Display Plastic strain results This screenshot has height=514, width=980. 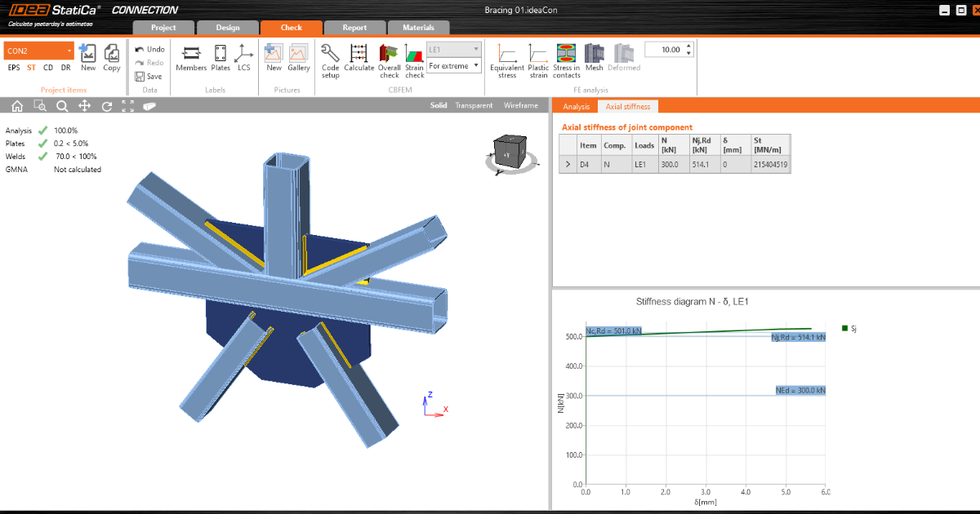[x=538, y=60]
